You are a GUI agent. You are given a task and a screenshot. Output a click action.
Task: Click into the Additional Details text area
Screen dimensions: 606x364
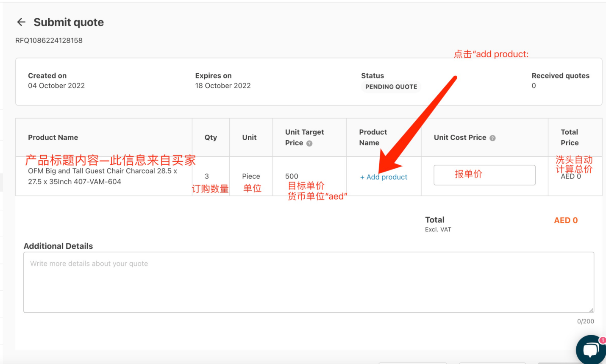[309, 282]
